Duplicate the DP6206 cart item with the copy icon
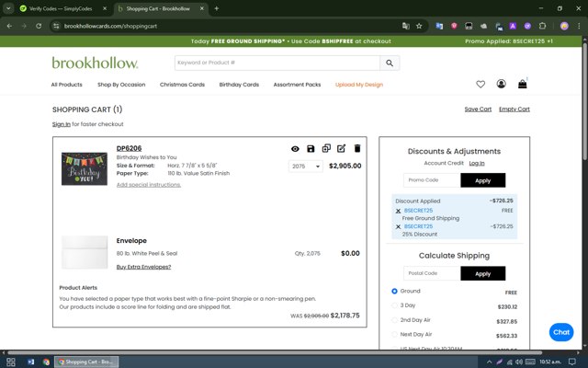The height and width of the screenshot is (368, 588). [326, 148]
